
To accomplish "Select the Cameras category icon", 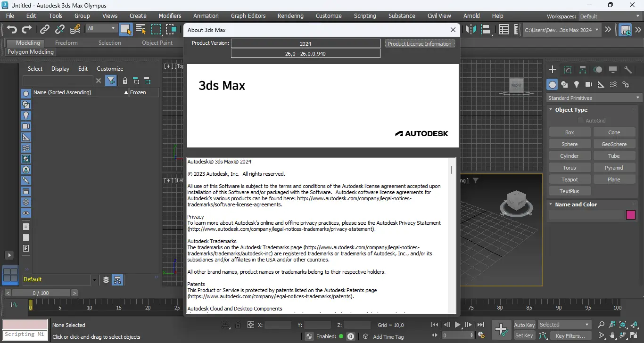I will 589,84.
